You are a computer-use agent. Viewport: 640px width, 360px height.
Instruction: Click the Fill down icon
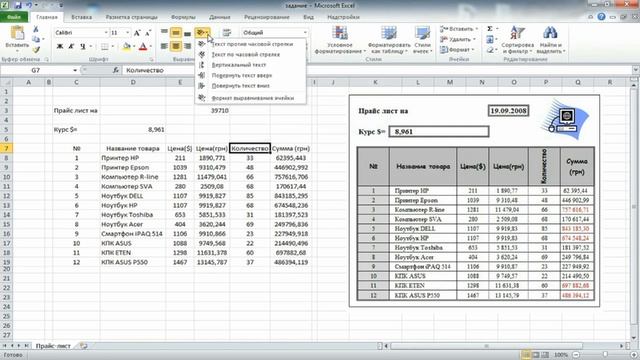490,39
